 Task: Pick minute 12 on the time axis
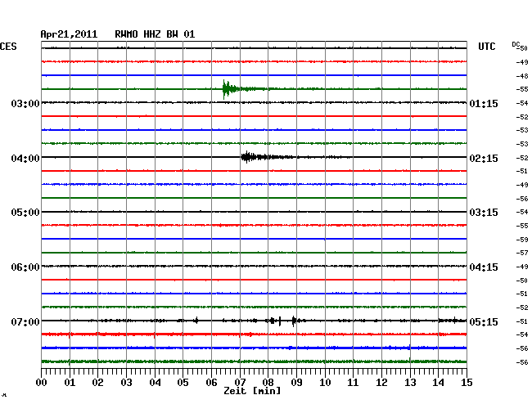[x=381, y=383]
